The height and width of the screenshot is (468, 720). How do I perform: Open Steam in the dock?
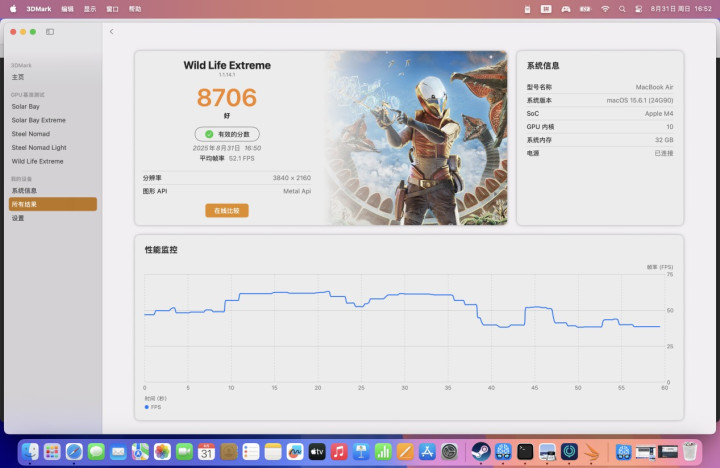(x=481, y=452)
